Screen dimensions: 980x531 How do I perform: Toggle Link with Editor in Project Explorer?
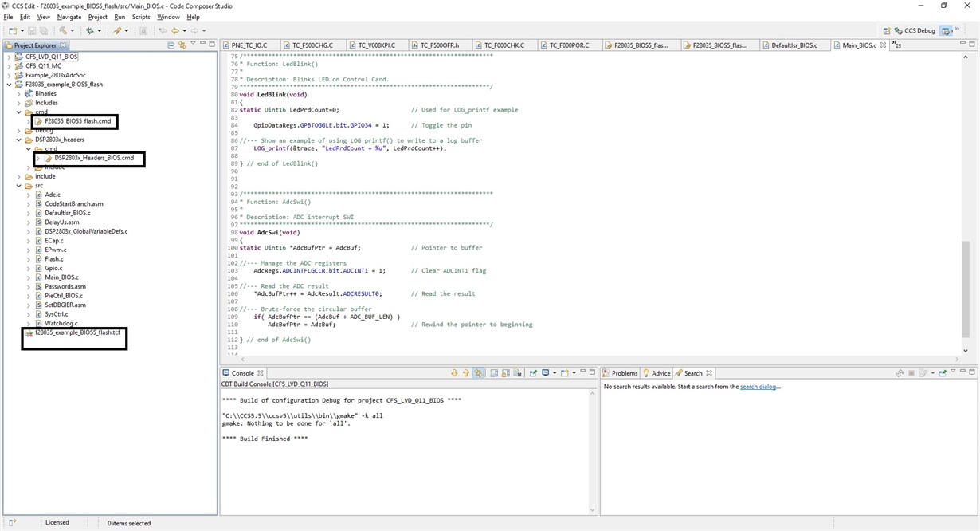point(182,45)
